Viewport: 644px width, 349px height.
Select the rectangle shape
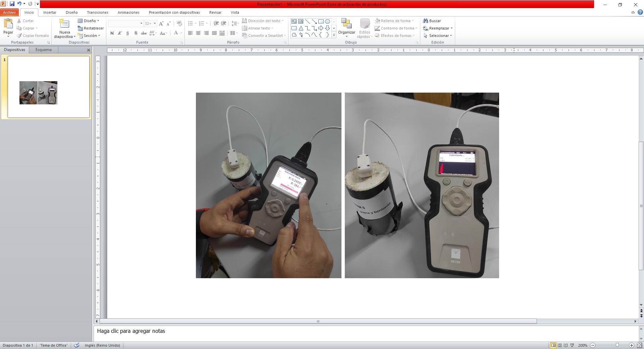coord(321,21)
